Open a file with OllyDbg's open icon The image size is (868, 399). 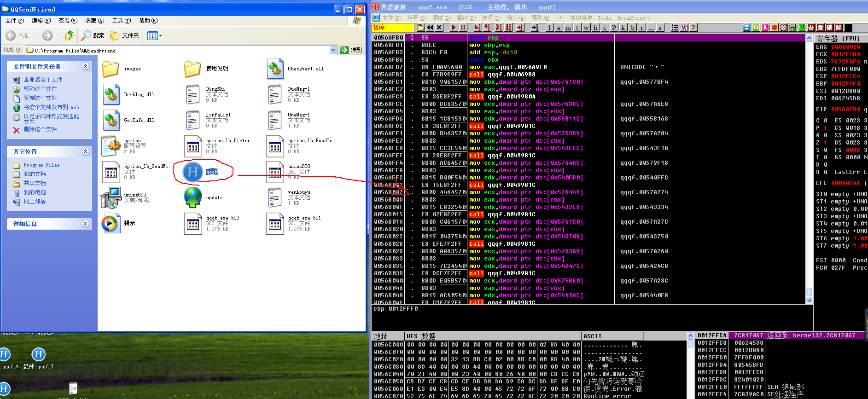(x=421, y=28)
